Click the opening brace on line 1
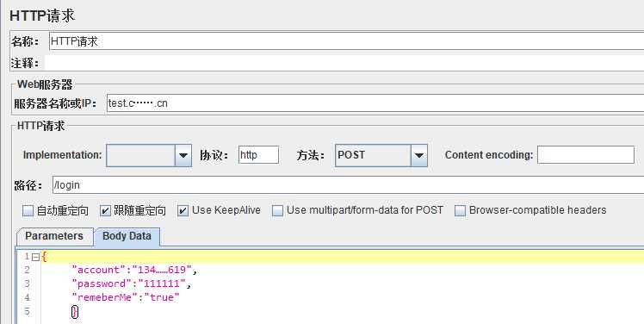644x324 pixels. [x=45, y=257]
